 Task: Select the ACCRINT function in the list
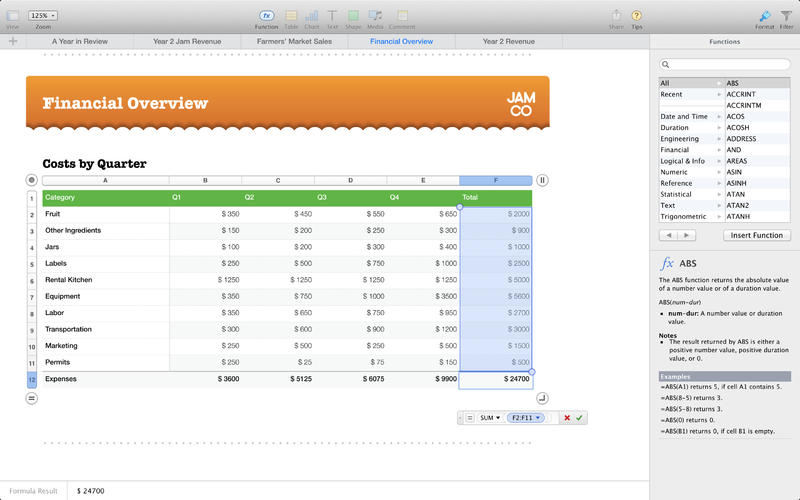pyautogui.click(x=741, y=94)
